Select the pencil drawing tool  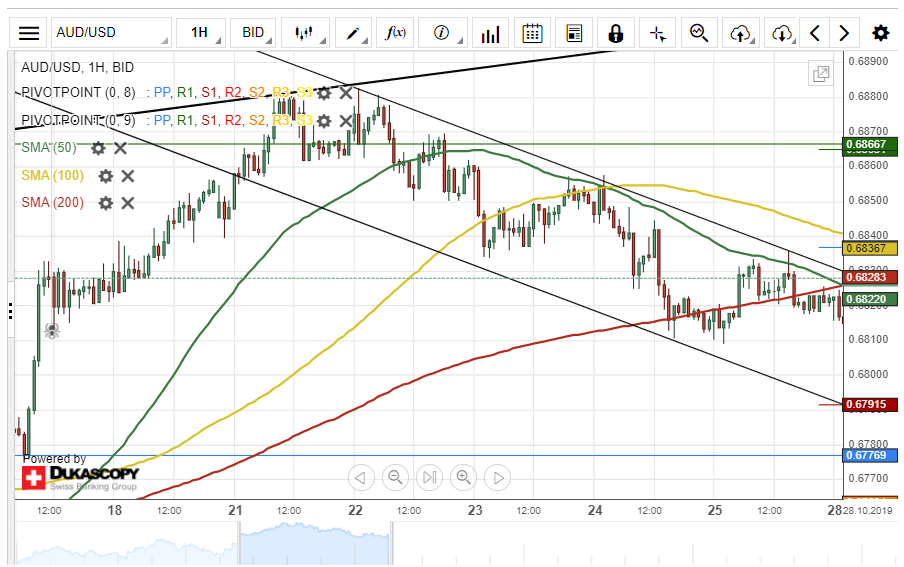click(x=352, y=33)
